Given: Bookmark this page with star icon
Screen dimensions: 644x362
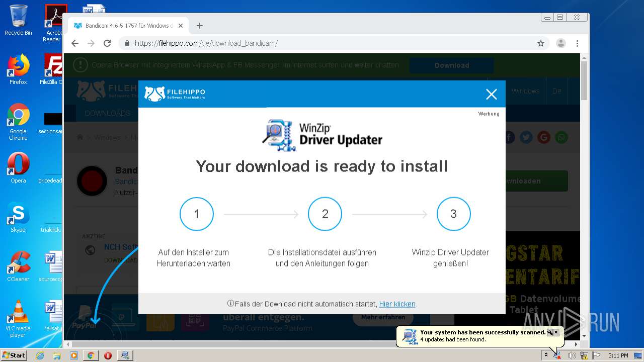Looking at the screenshot, I should (x=541, y=43).
